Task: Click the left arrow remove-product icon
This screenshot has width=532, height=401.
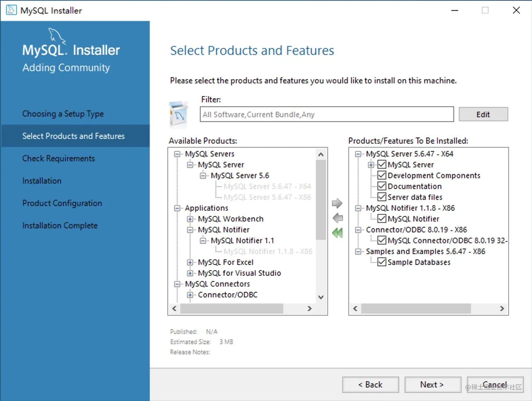Action: point(337,218)
